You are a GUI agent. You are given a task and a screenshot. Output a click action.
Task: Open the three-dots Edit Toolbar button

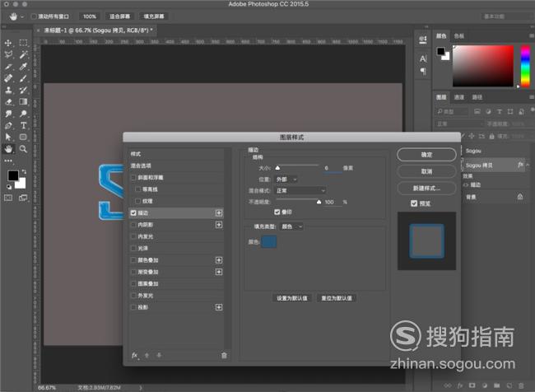pos(8,161)
